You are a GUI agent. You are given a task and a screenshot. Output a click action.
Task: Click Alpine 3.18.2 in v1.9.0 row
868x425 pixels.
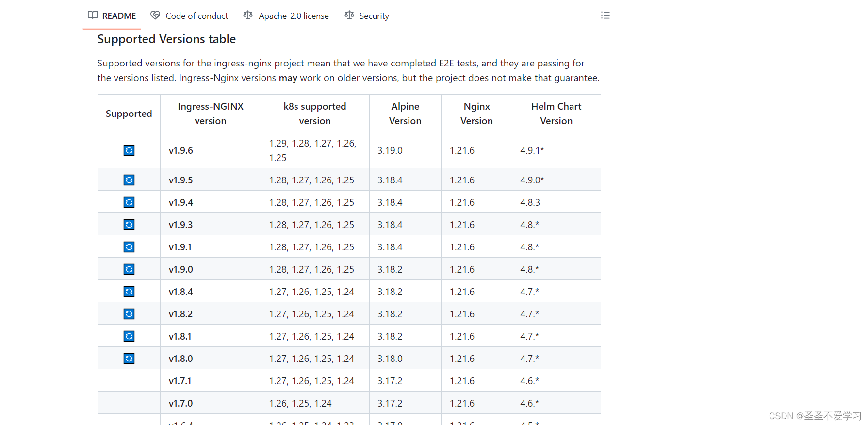click(405, 269)
